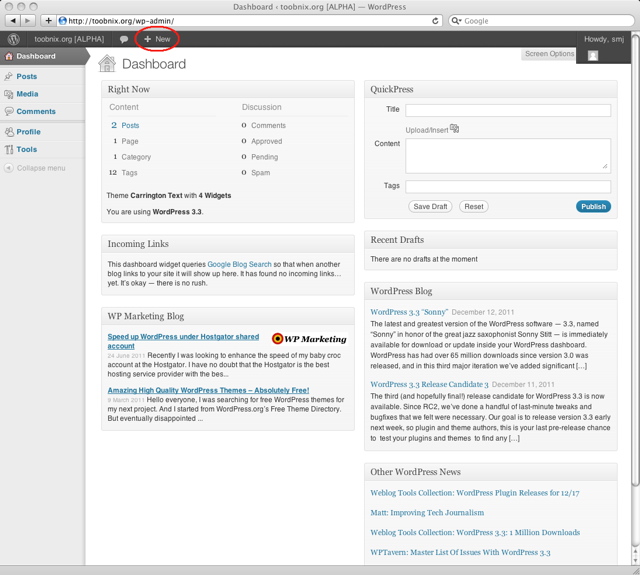Viewport: 640px width, 575px height.
Task: Click the browser URL address field
Action: tap(249, 21)
